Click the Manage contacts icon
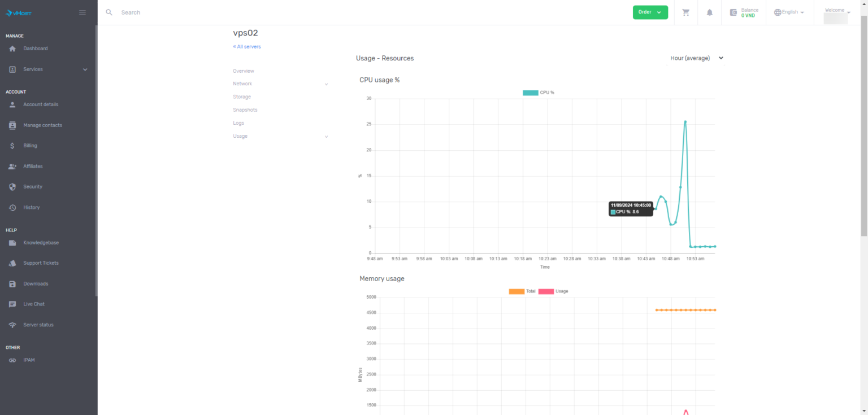This screenshot has width=868, height=415. (x=12, y=125)
